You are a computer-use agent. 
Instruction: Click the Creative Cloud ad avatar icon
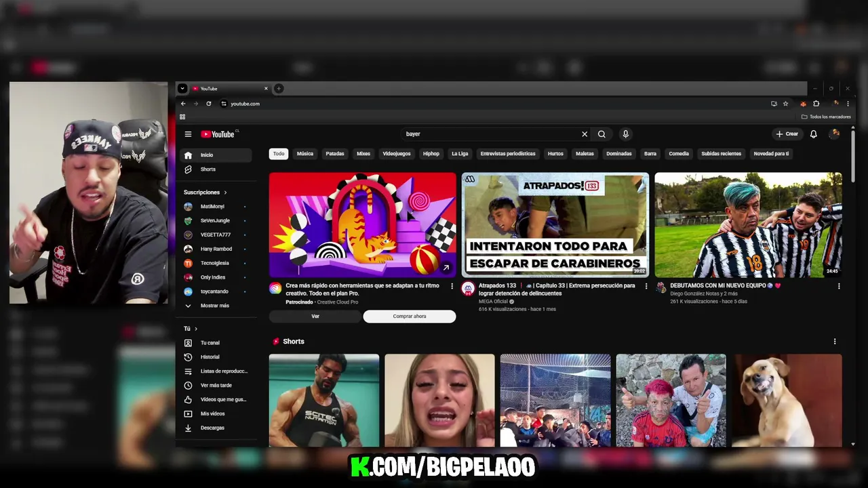pyautogui.click(x=275, y=289)
